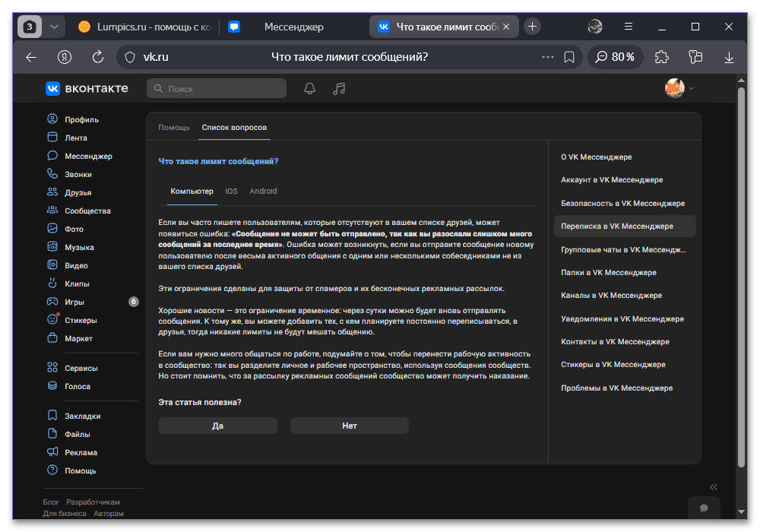Open Фото picture icon
This screenshot has height=532, width=760.
52,228
